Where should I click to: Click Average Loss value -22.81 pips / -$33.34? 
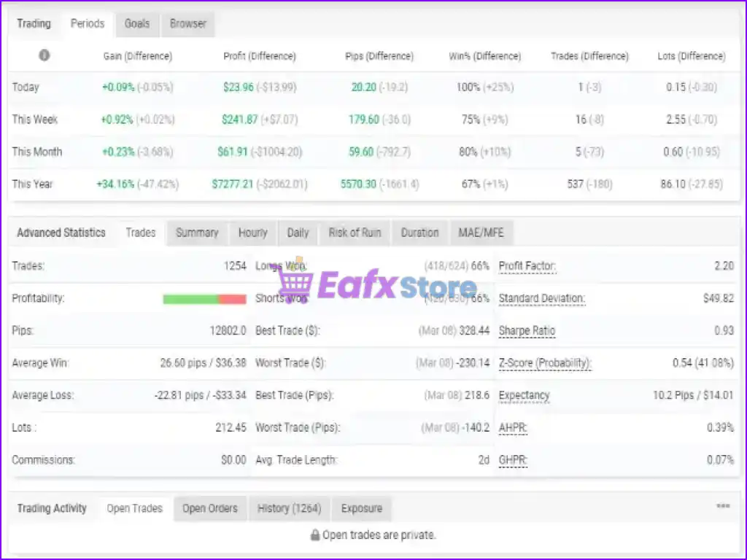(x=201, y=396)
